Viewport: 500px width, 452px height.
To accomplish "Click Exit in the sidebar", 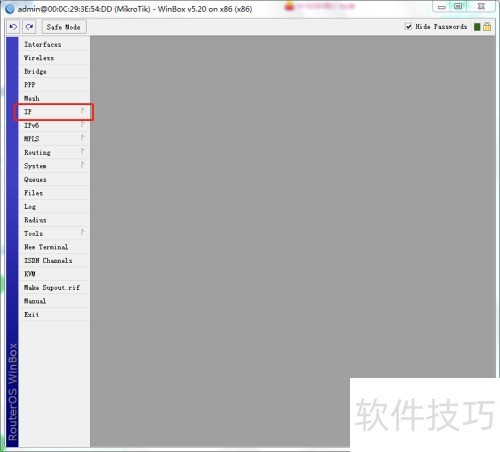I will tap(54, 314).
